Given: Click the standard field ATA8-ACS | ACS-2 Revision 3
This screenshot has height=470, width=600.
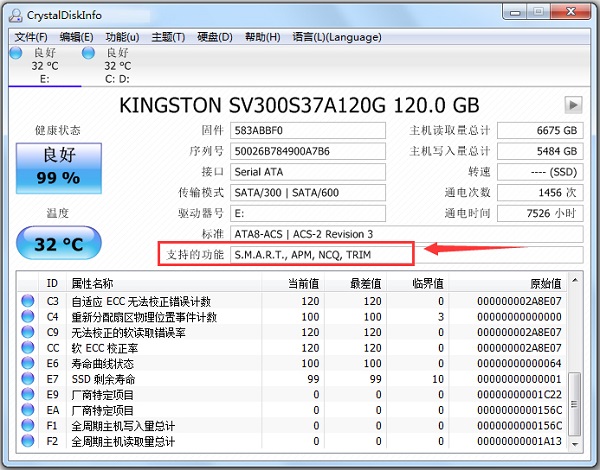Looking at the screenshot, I should 406,234.
